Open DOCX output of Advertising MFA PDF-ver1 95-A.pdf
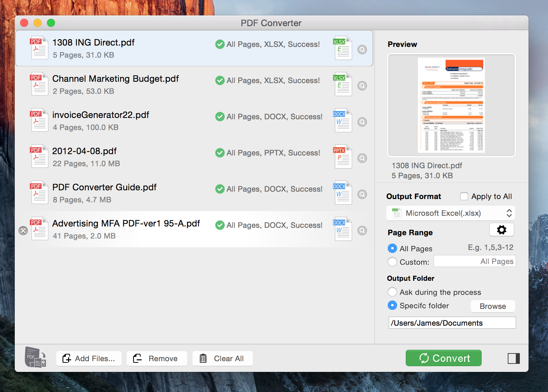Image resolution: width=548 pixels, height=392 pixels. pos(342,229)
